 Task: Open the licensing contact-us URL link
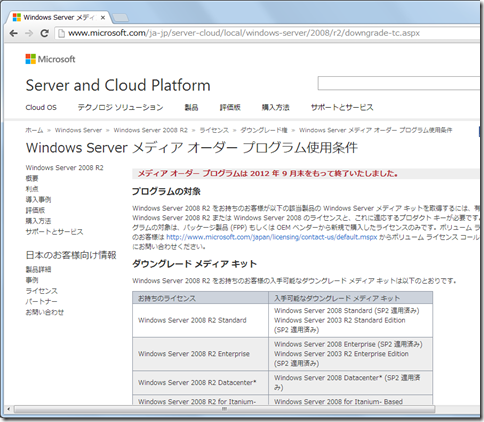[272, 237]
